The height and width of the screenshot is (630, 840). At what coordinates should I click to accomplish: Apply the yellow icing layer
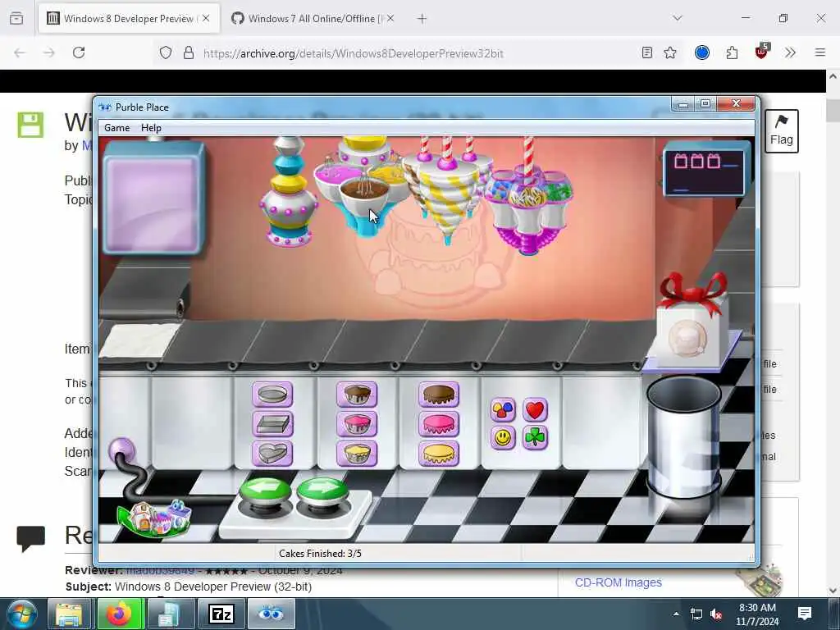(x=439, y=454)
